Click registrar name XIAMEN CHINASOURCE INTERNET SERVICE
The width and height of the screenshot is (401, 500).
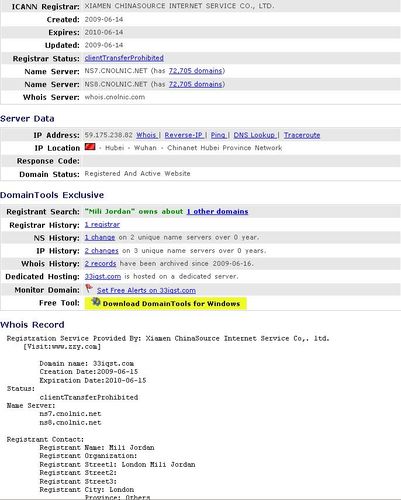(x=179, y=6)
